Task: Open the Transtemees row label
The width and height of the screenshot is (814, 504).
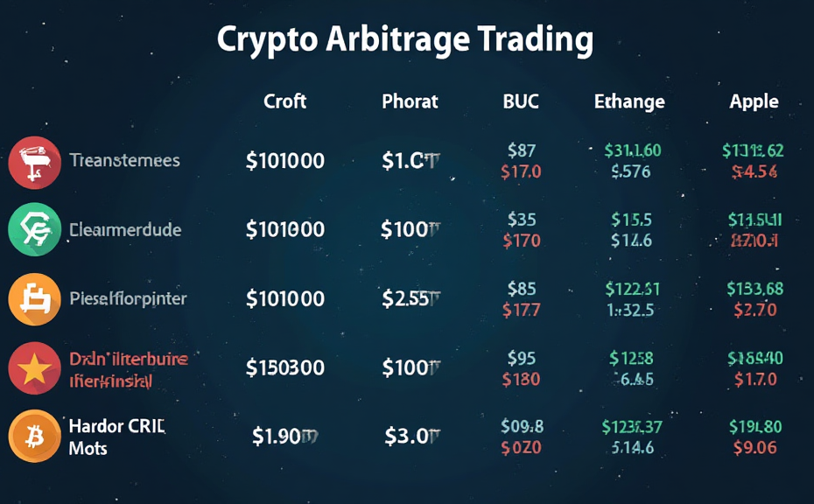Action: click(124, 161)
